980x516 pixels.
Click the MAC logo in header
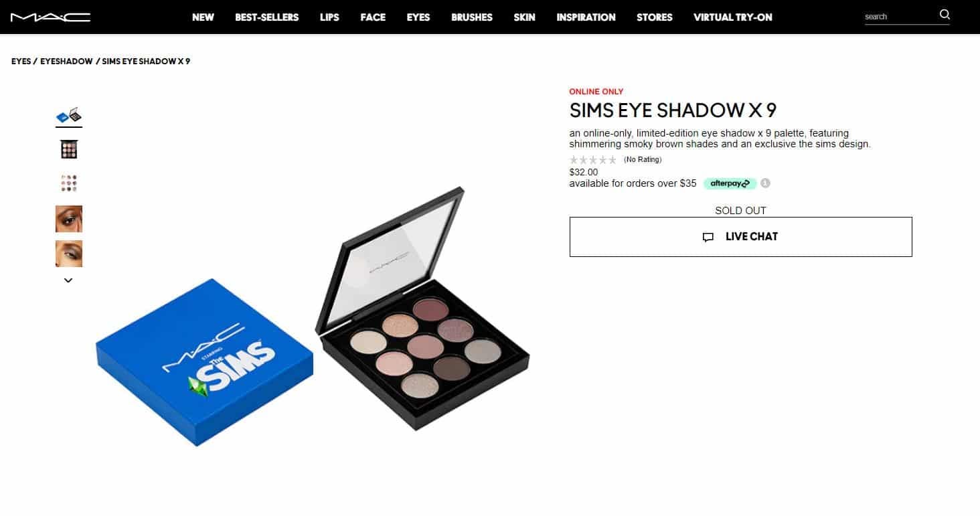tap(51, 17)
